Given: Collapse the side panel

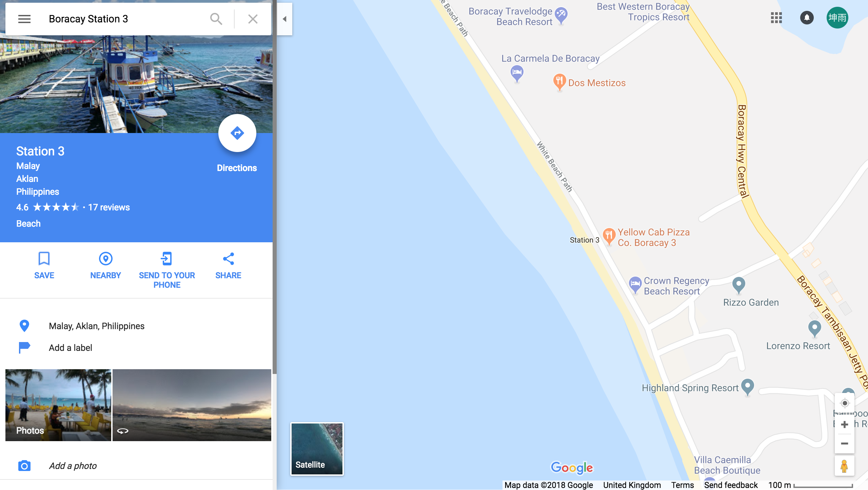Looking at the screenshot, I should point(284,19).
